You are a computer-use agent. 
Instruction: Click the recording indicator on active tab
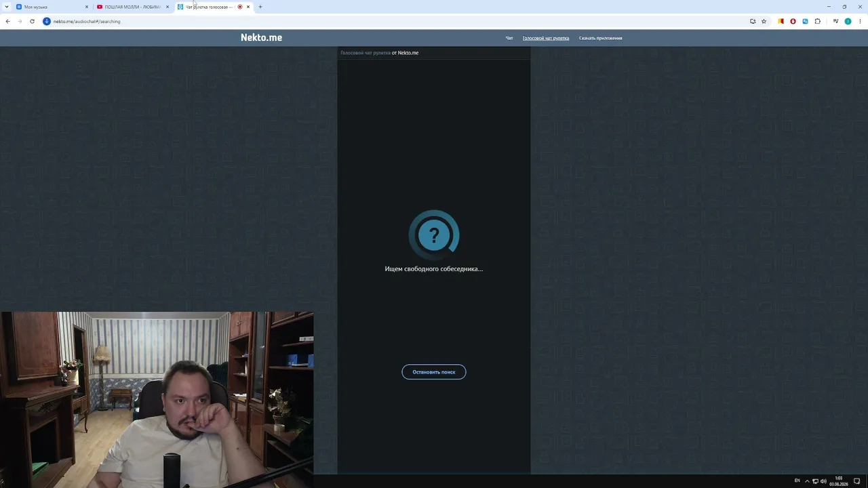(x=240, y=7)
